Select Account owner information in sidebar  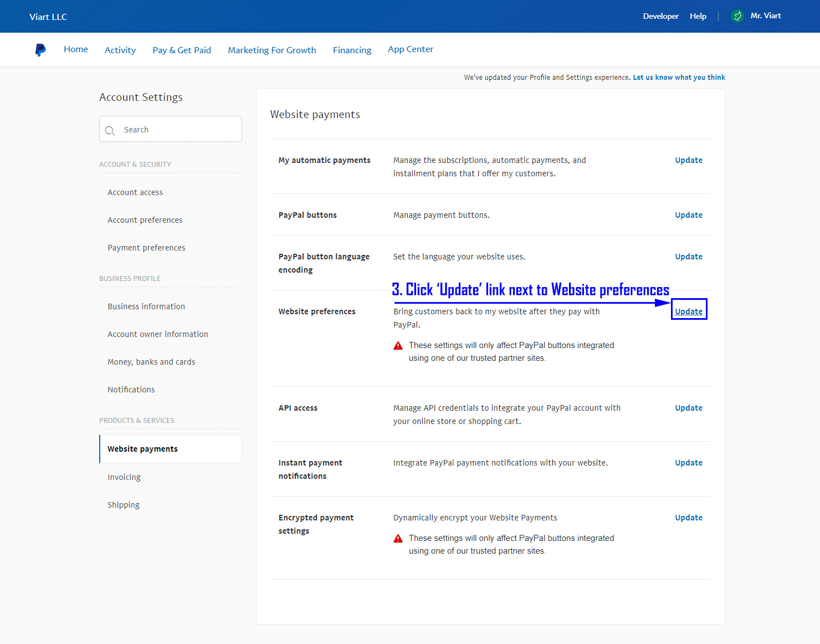(x=158, y=334)
